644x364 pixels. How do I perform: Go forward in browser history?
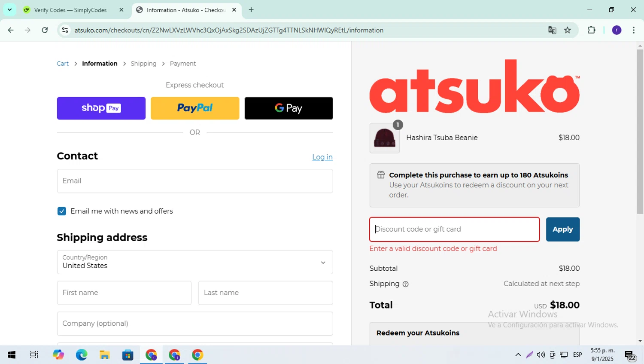tap(27, 30)
